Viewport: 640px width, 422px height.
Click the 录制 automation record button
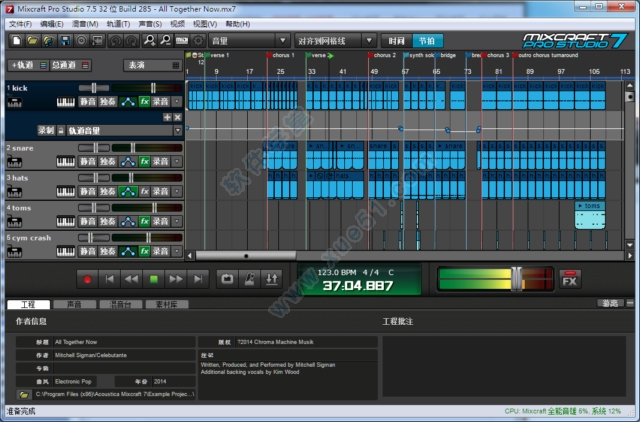point(46,131)
